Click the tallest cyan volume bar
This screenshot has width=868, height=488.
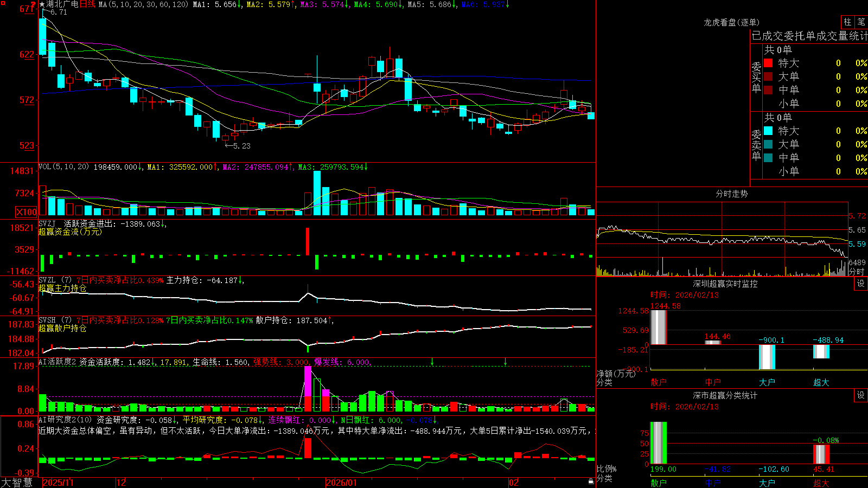pyautogui.click(x=317, y=193)
